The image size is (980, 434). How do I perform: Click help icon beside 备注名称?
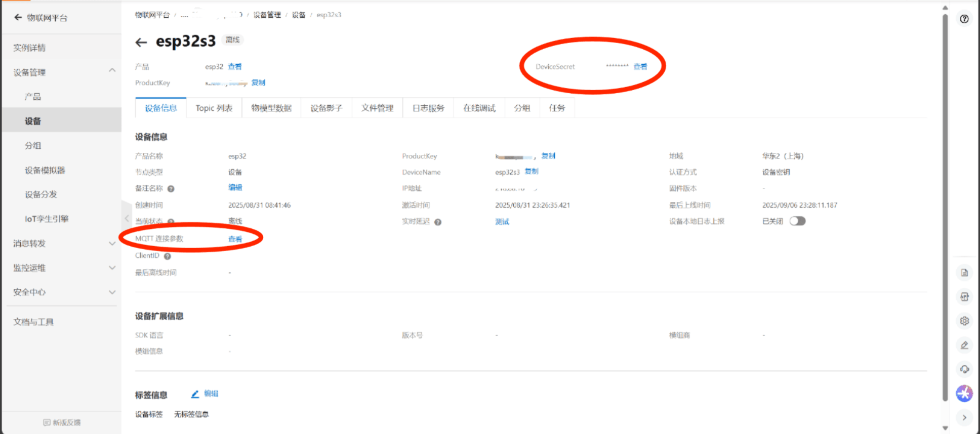(x=171, y=188)
